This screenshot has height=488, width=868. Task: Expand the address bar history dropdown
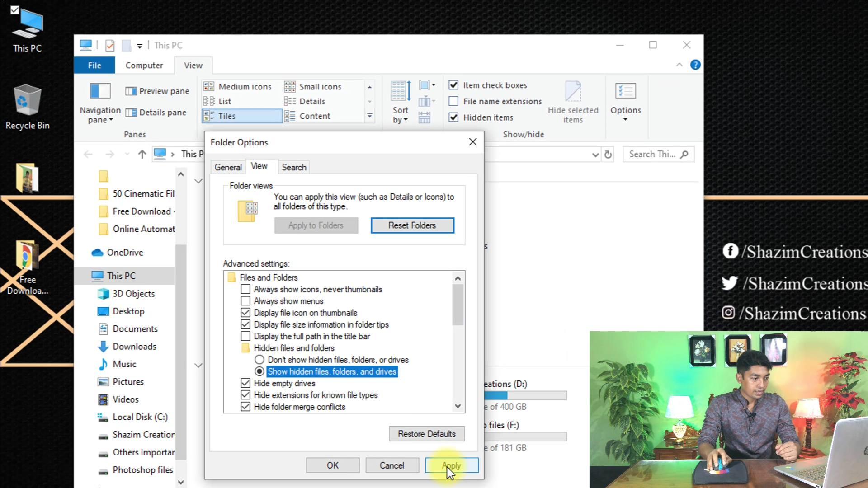coord(595,155)
